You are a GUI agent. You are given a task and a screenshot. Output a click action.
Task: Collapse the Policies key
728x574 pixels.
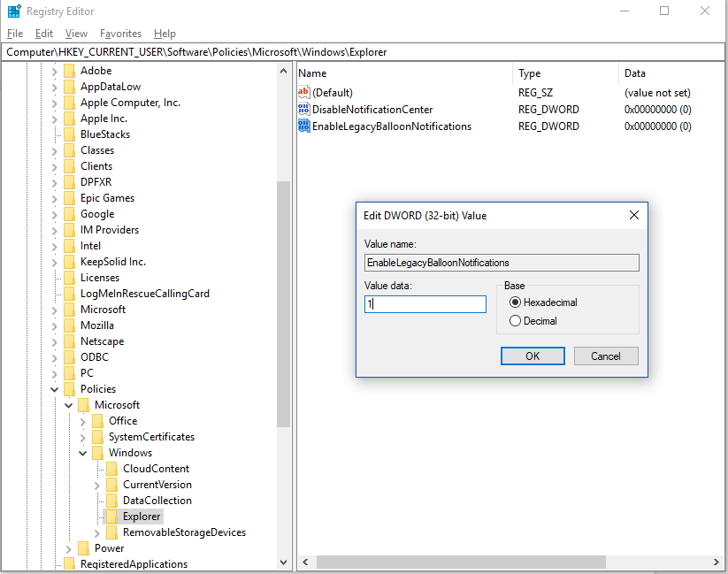pos(55,389)
